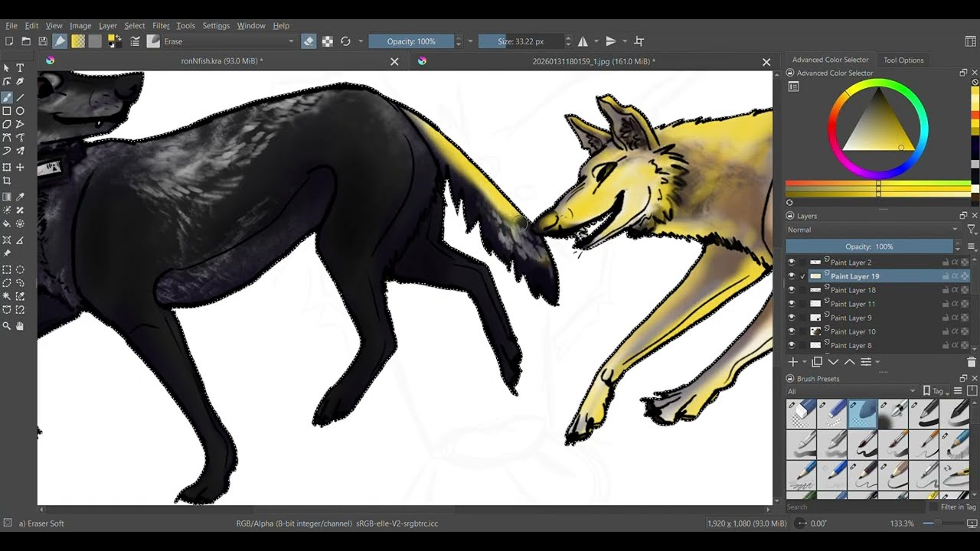Click the Reload original preset icon
This screenshot has height=551, width=980.
[345, 41]
